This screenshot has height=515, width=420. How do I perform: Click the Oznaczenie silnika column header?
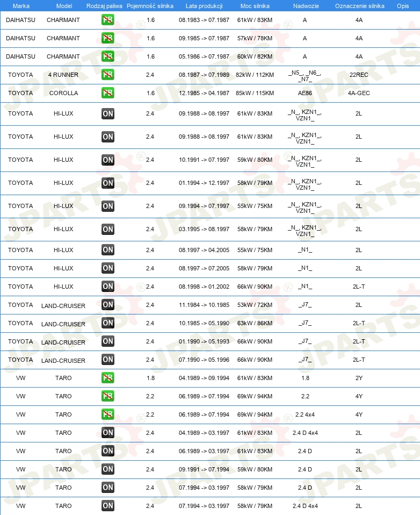pyautogui.click(x=360, y=6)
